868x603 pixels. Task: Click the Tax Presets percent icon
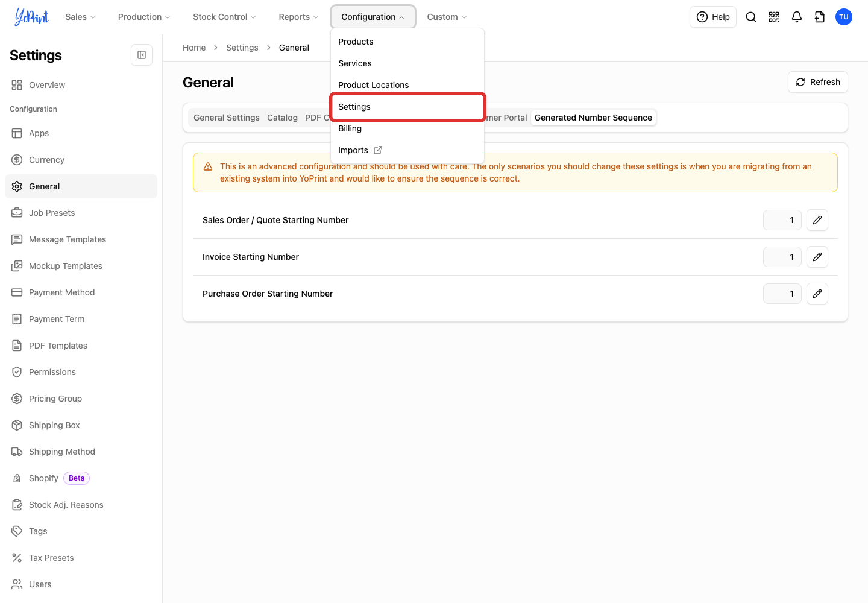coord(17,558)
